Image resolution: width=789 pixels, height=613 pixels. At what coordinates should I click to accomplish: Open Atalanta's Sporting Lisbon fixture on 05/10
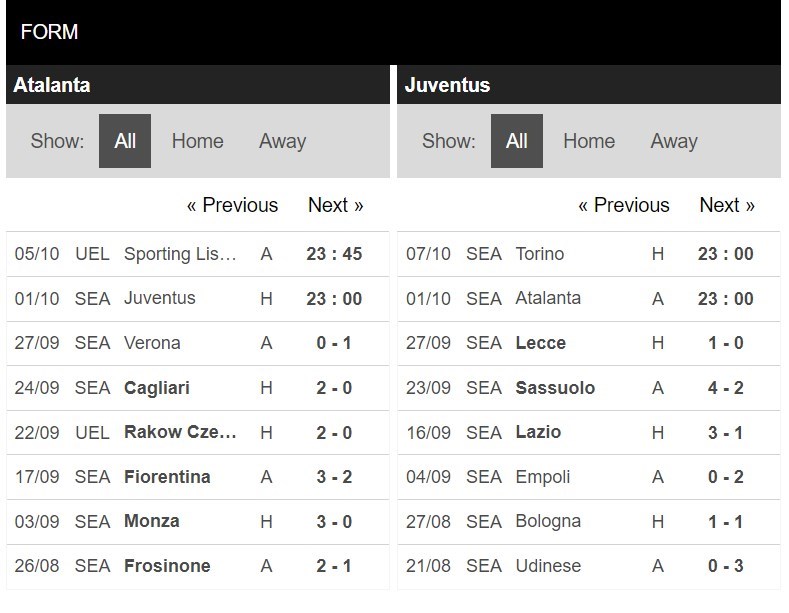click(180, 254)
